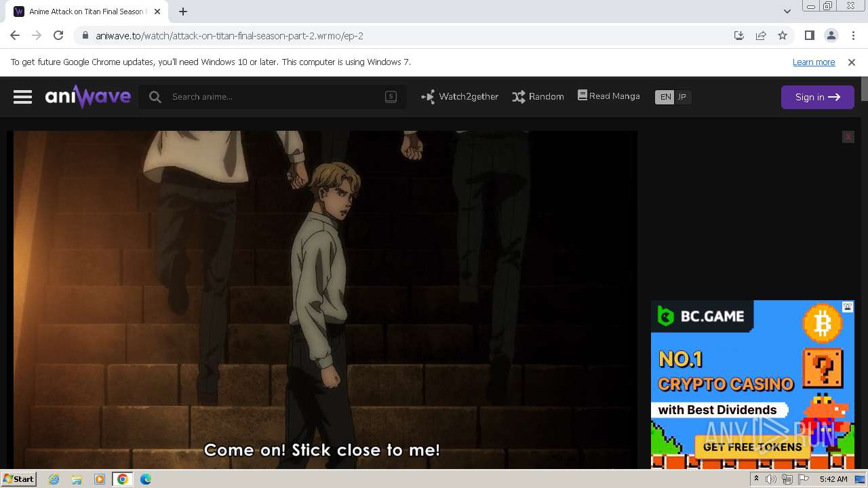The width and height of the screenshot is (868, 488).
Task: Click the install/download page icon in address bar
Action: point(739,35)
